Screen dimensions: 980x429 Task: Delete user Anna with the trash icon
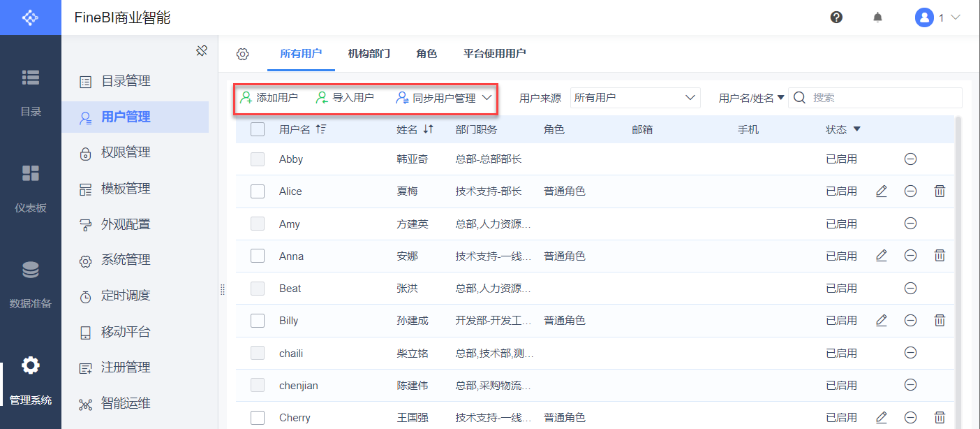(940, 256)
